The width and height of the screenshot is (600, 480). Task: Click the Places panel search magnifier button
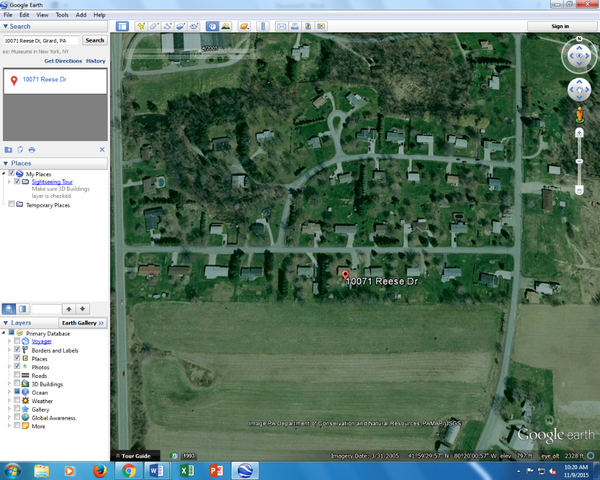8,309
